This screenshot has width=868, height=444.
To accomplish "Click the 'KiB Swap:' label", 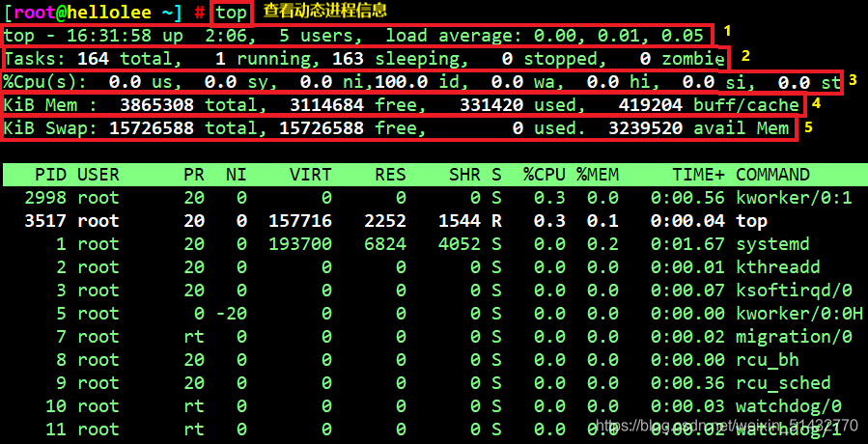I will coord(51,128).
